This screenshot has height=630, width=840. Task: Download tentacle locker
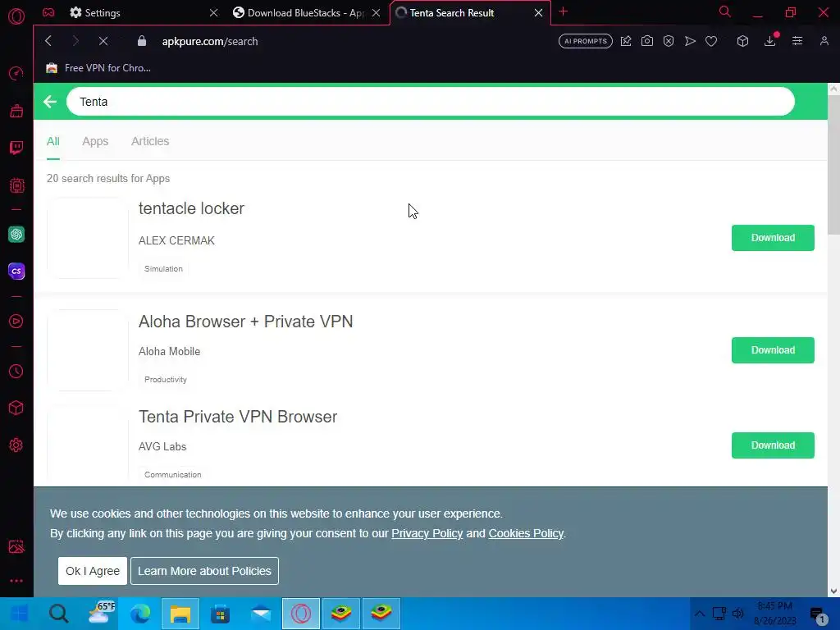point(773,238)
